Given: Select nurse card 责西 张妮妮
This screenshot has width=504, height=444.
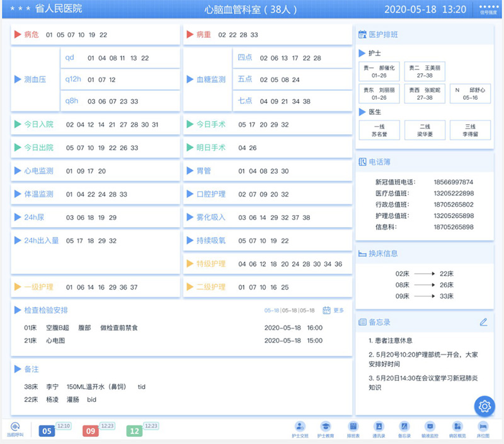Looking at the screenshot, I should tap(425, 93).
